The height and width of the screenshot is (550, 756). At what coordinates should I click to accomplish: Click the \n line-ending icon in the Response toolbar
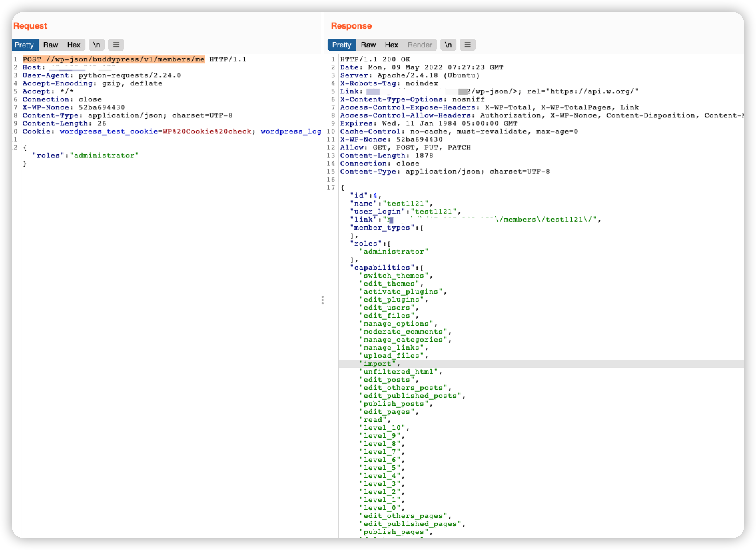[x=448, y=44]
